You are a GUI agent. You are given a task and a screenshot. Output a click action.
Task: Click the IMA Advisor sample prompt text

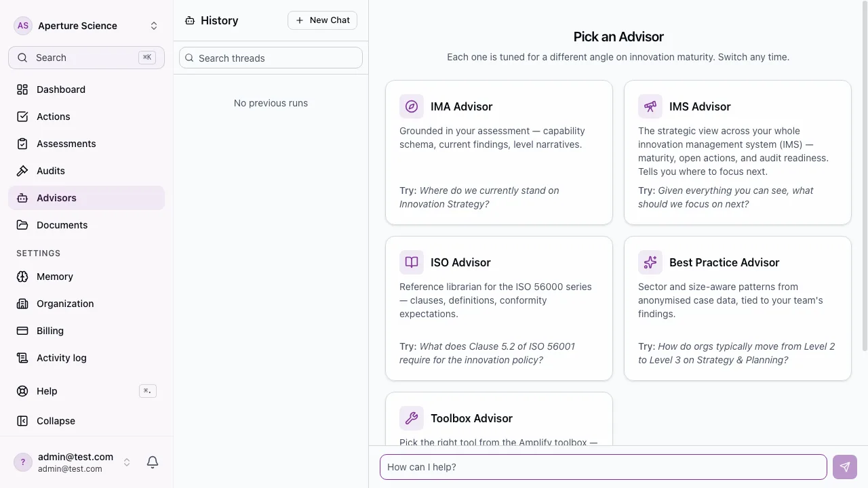pyautogui.click(x=479, y=197)
